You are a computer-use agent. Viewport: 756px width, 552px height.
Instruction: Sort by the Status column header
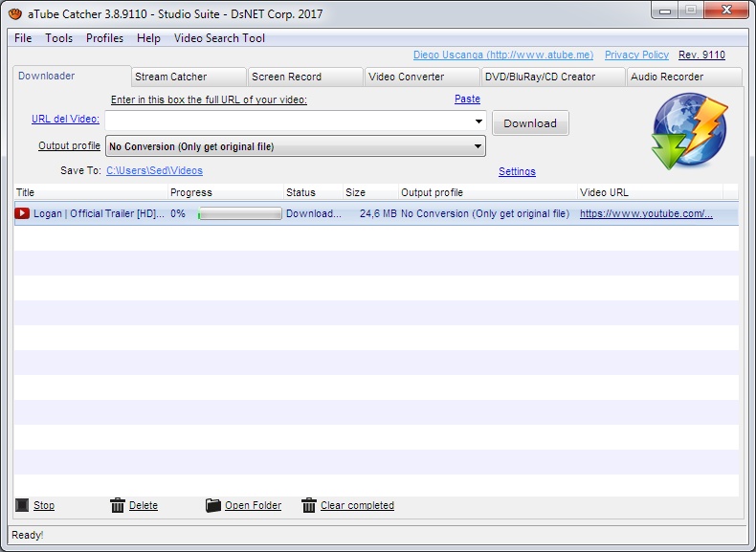pos(313,192)
